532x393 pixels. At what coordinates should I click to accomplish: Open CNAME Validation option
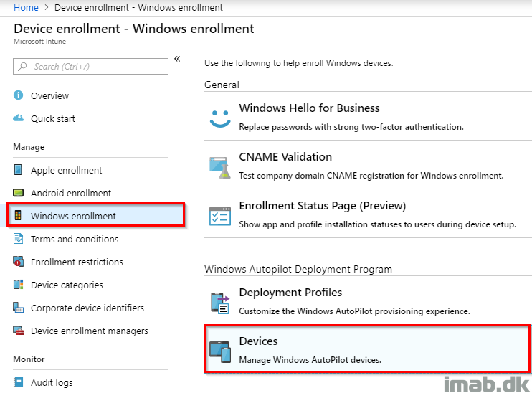pos(368,165)
